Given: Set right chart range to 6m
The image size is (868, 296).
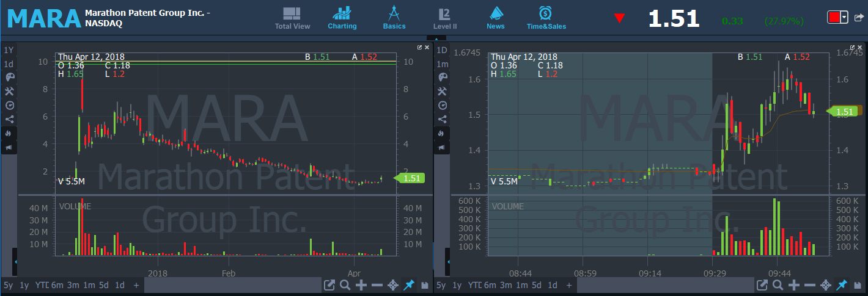Looking at the screenshot, I should coord(490,285).
